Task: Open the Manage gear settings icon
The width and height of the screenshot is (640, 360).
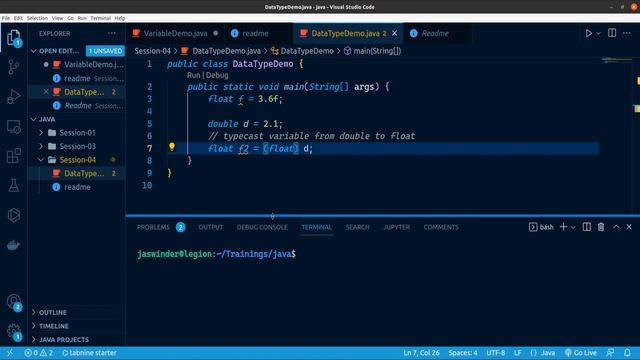Action: (x=13, y=331)
